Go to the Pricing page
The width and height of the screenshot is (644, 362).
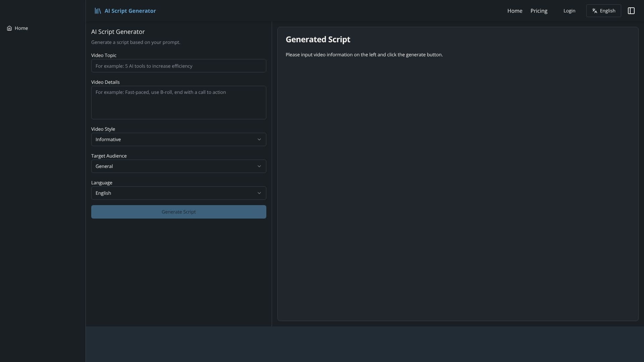click(x=539, y=11)
